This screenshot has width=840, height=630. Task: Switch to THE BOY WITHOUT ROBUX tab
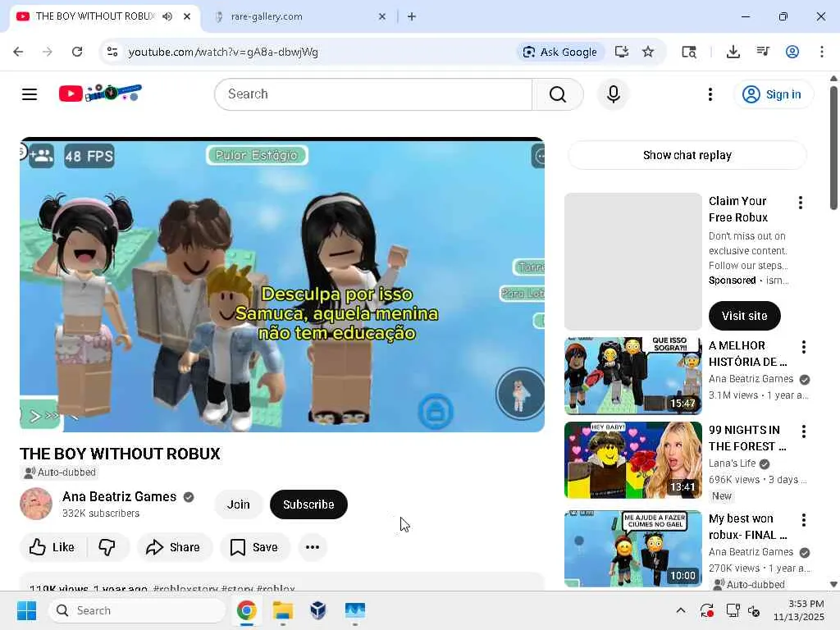pos(95,16)
